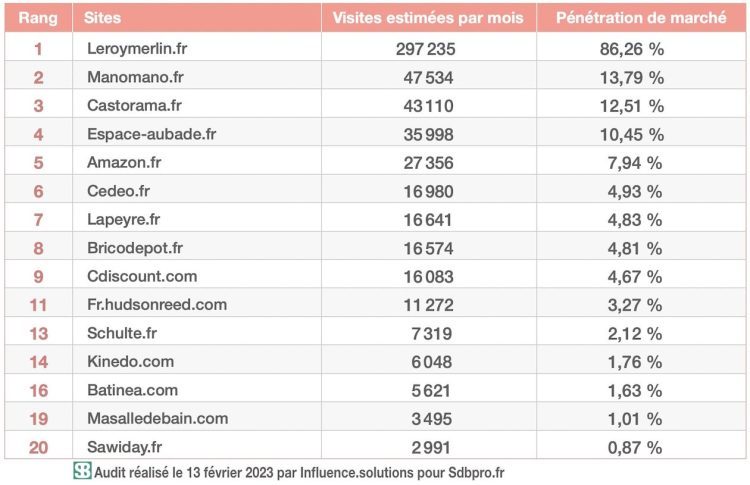
Task: Click the Sites column header
Action: (104, 18)
